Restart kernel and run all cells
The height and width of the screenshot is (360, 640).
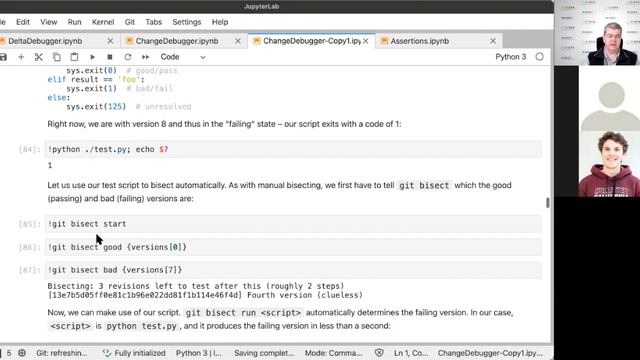click(145, 57)
